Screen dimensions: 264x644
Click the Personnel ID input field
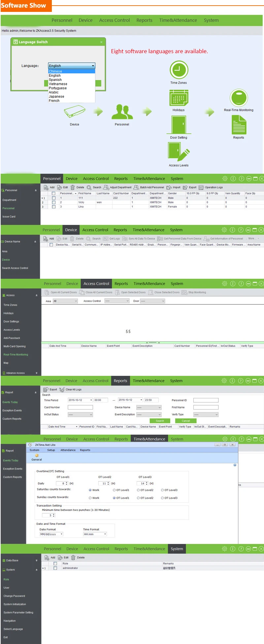click(x=206, y=400)
